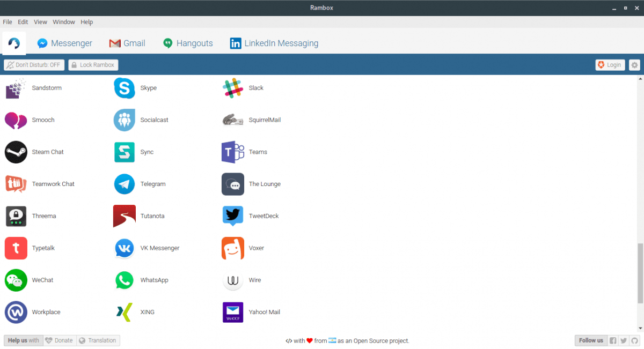
Task: Click the scrollbar down arrow
Action: tap(639, 329)
